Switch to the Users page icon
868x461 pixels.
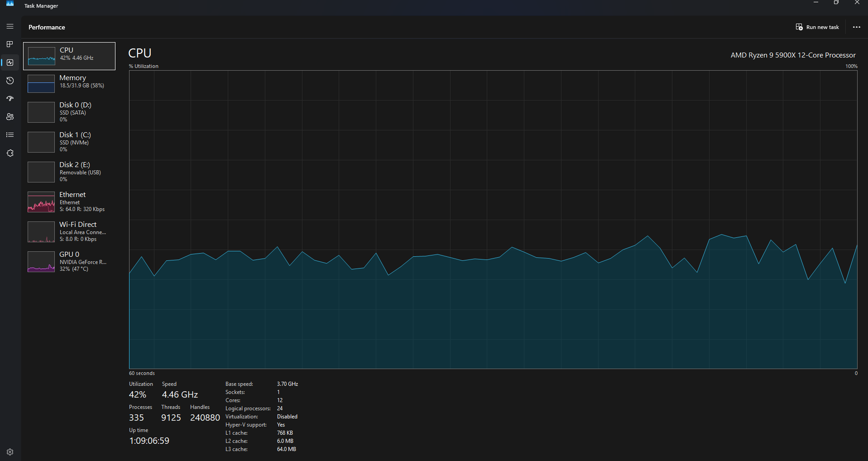[x=10, y=117]
